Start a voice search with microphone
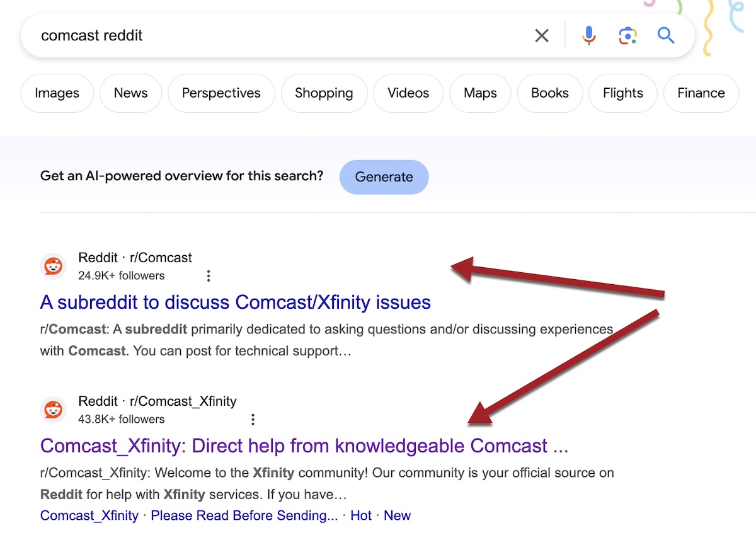756x557 pixels. click(589, 36)
